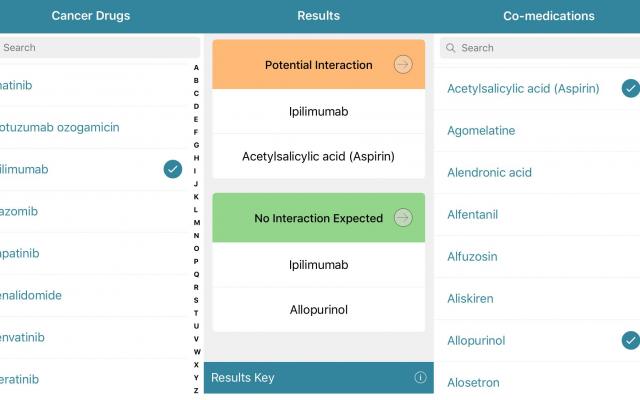Screen dimensions: 640x400
Task: Expand the Potential Interaction result header
Action: (318, 65)
